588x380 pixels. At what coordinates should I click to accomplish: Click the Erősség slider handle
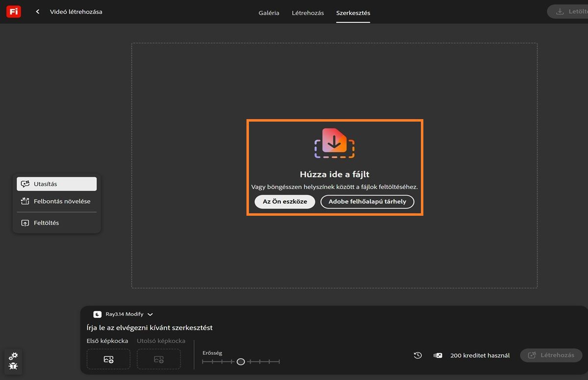[241, 361]
